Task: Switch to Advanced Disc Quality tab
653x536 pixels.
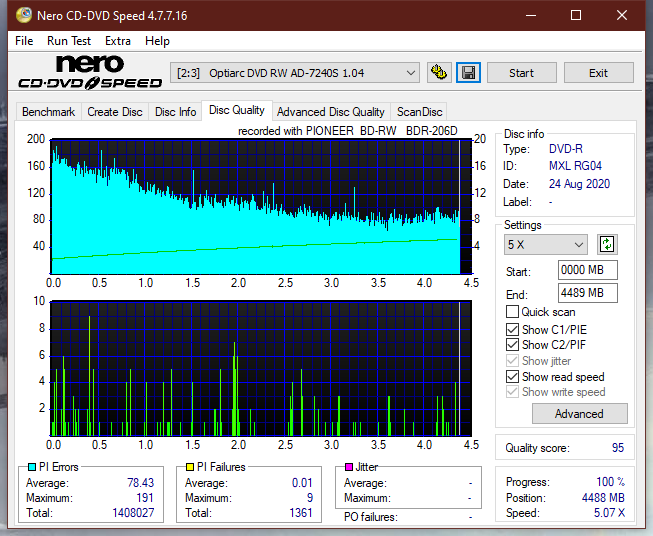Action: click(331, 112)
